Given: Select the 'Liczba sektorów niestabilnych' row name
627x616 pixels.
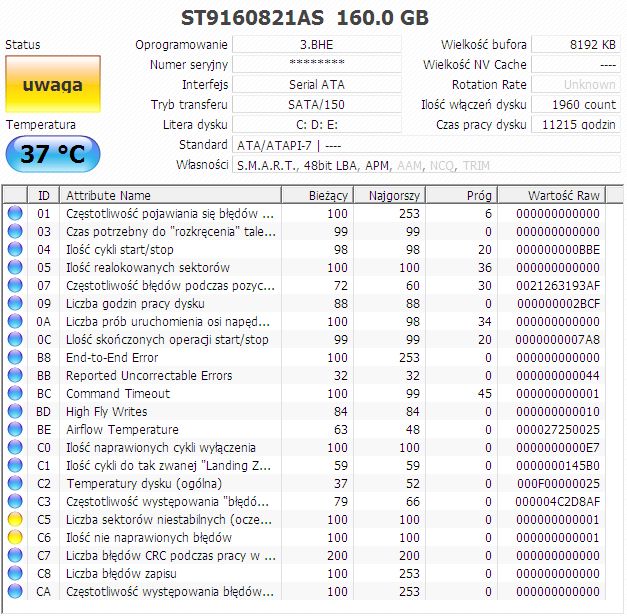Looking at the screenshot, I should 169,519.
